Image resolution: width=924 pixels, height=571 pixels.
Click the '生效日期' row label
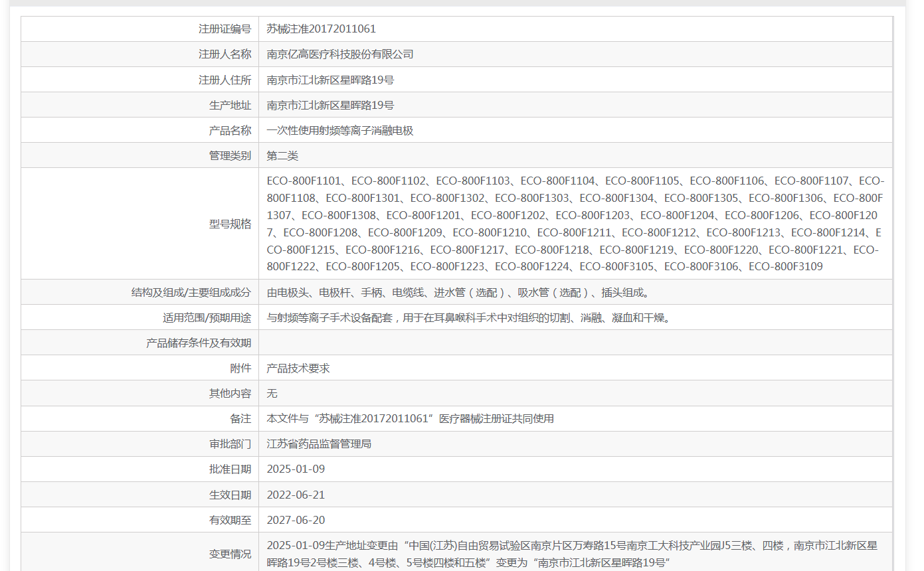click(x=230, y=495)
